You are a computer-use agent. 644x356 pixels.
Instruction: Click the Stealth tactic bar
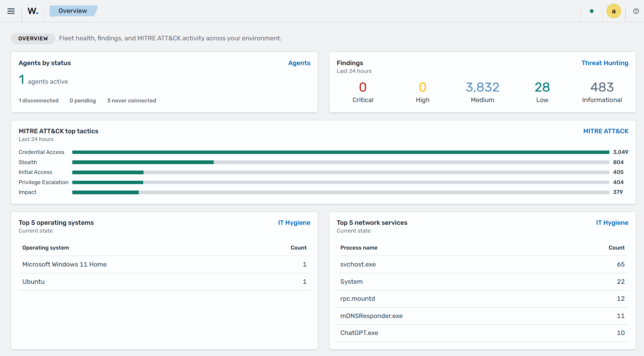(341, 162)
